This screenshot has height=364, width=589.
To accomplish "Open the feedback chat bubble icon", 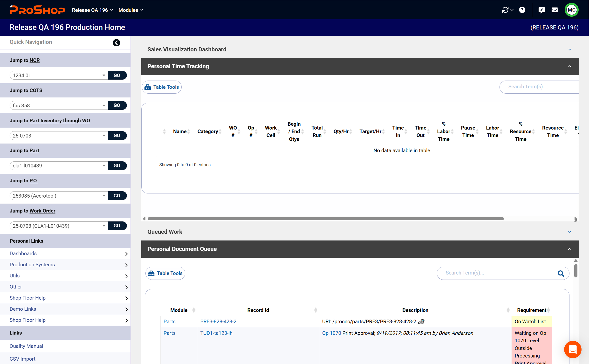I will coord(541,10).
